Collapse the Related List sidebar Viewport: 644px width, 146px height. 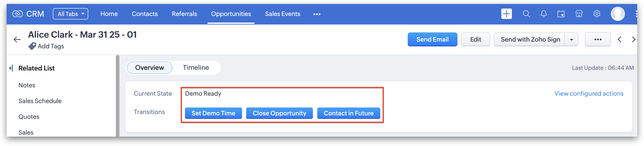coord(11,68)
